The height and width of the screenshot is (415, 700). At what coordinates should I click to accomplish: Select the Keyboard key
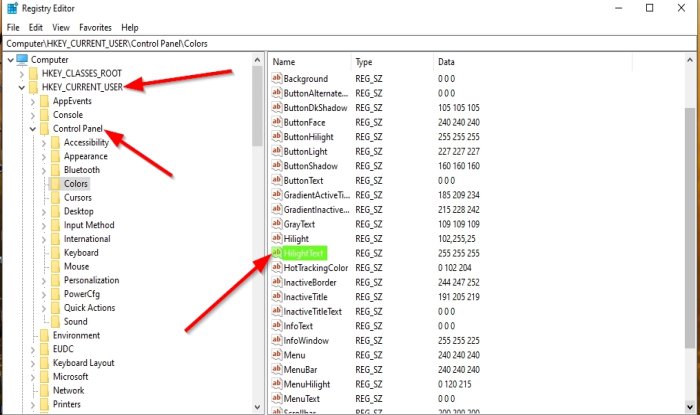click(x=81, y=253)
